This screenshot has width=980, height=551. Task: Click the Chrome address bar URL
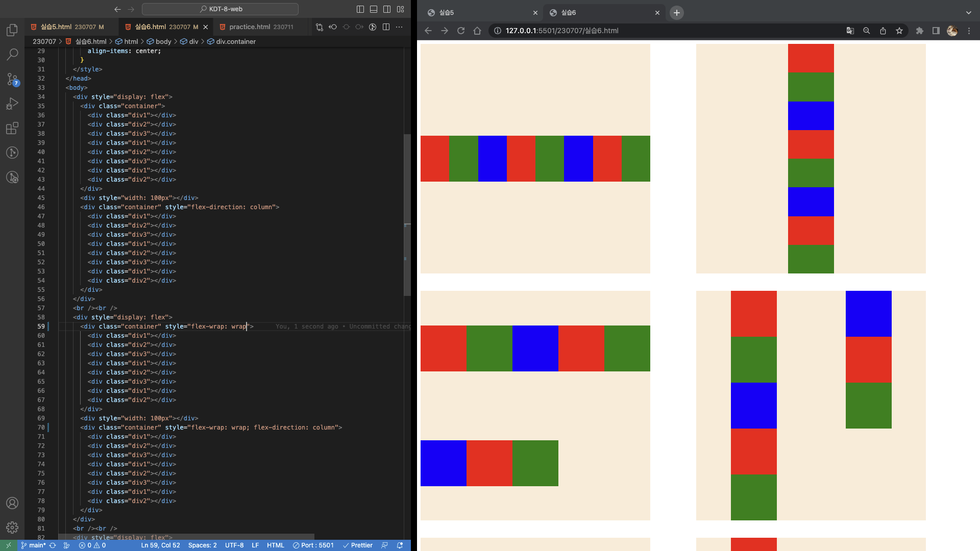coord(562,31)
